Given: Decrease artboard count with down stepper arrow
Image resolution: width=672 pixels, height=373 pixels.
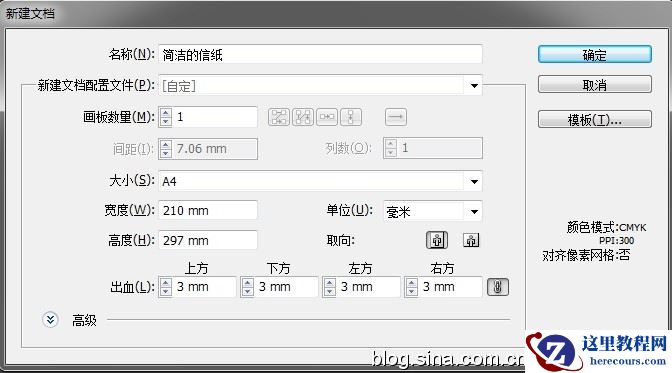Looking at the screenshot, I should click(x=165, y=121).
